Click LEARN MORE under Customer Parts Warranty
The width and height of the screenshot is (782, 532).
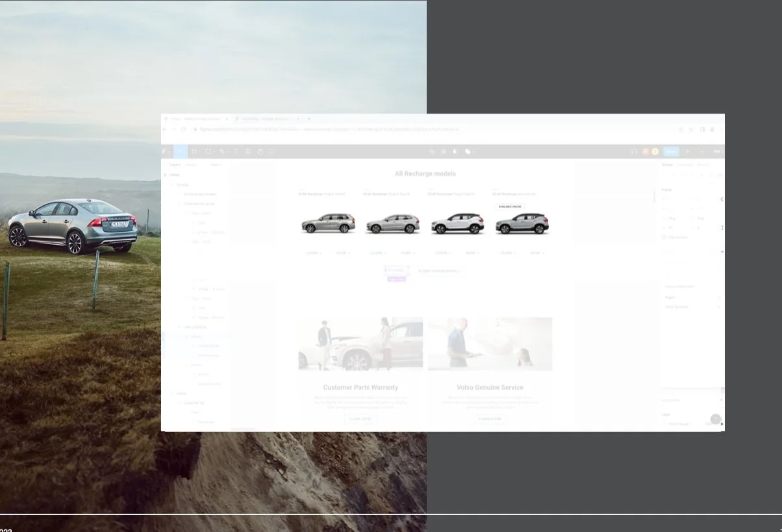pyautogui.click(x=360, y=419)
